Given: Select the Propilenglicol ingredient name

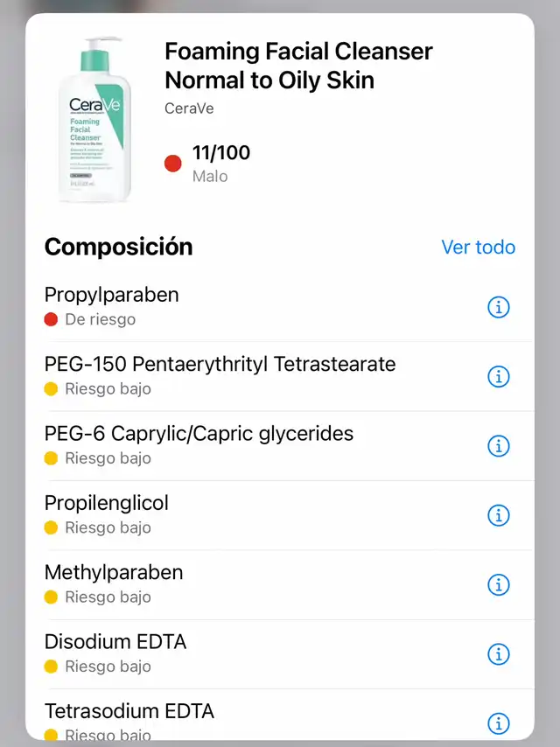Looking at the screenshot, I should [x=106, y=503].
